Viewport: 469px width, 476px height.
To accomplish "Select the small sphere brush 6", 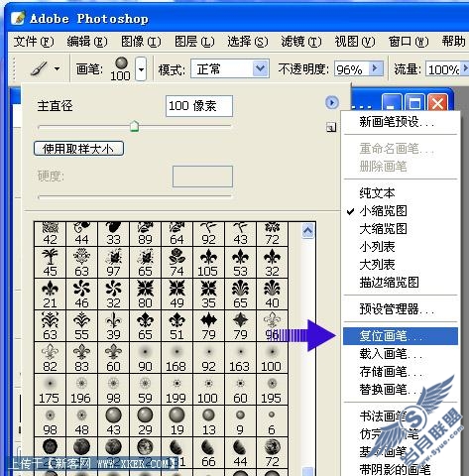I will coord(272,421).
